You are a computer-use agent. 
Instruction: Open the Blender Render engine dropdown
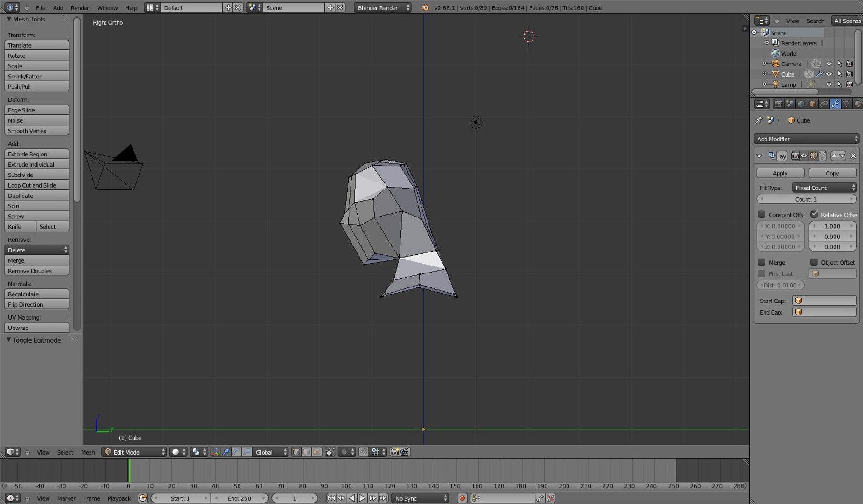point(383,8)
